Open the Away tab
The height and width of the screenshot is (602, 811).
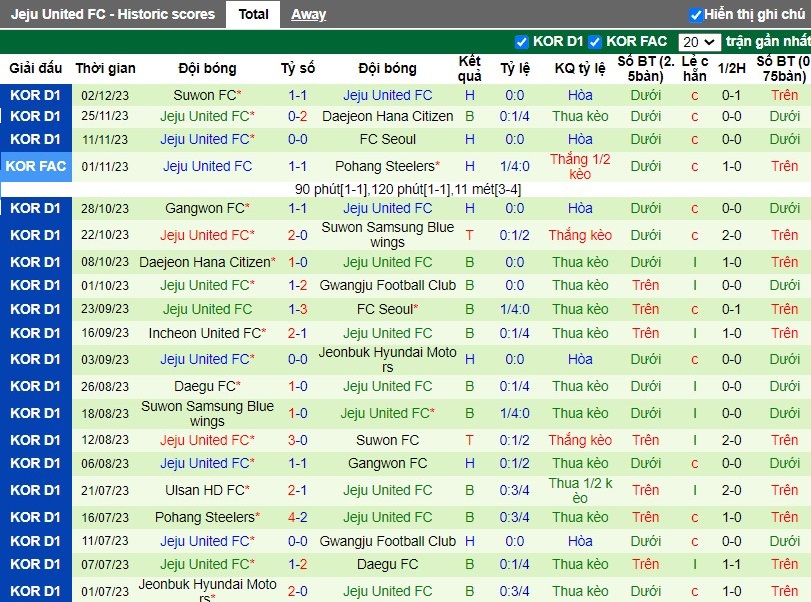tap(308, 14)
